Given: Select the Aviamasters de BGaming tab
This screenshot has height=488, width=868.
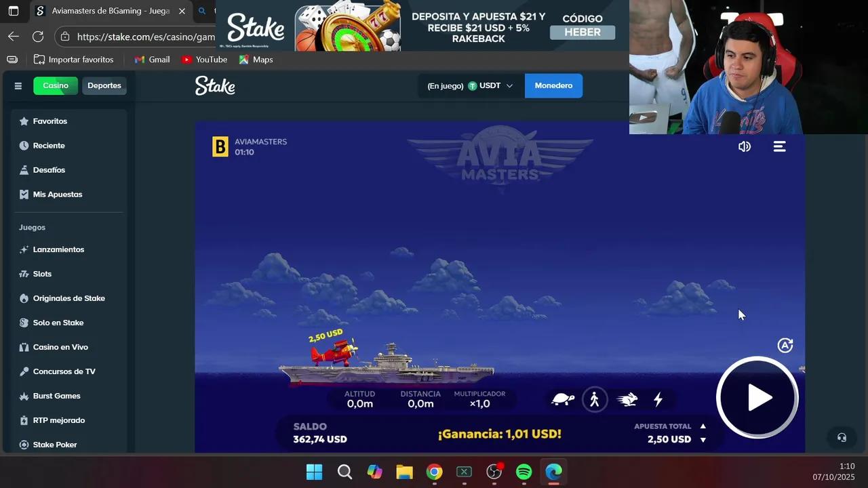Looking at the screenshot, I should tap(110, 12).
